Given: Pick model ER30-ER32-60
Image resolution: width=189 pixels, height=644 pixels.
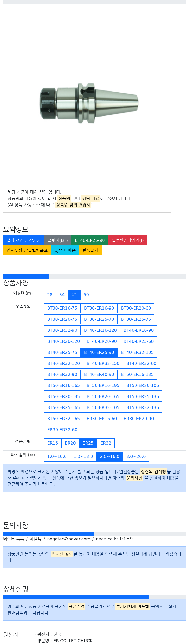Looking at the screenshot, I should click(x=62, y=430).
